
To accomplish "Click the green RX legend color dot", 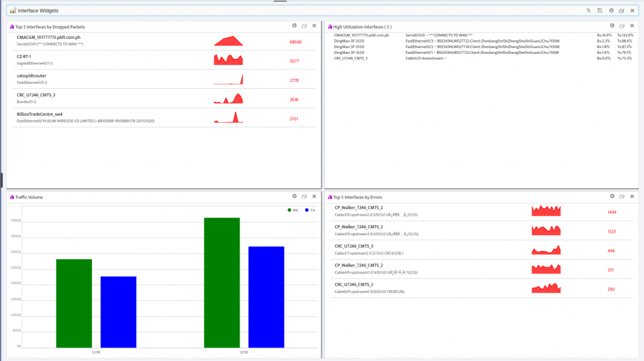I will 289,210.
